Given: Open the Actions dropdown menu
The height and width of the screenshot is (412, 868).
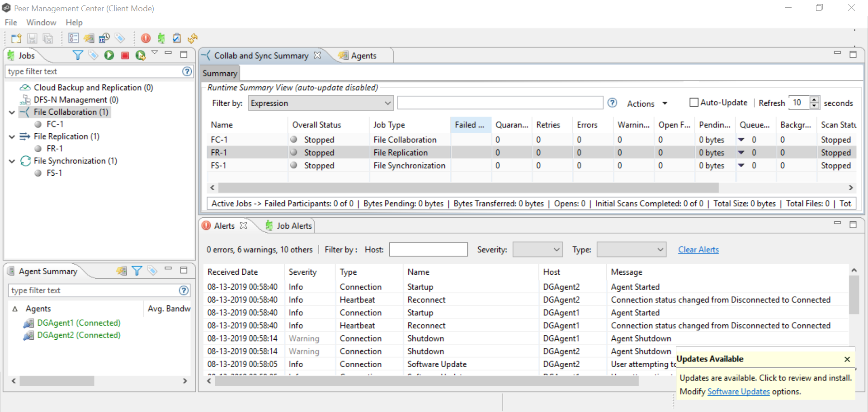Looking at the screenshot, I should pyautogui.click(x=647, y=103).
